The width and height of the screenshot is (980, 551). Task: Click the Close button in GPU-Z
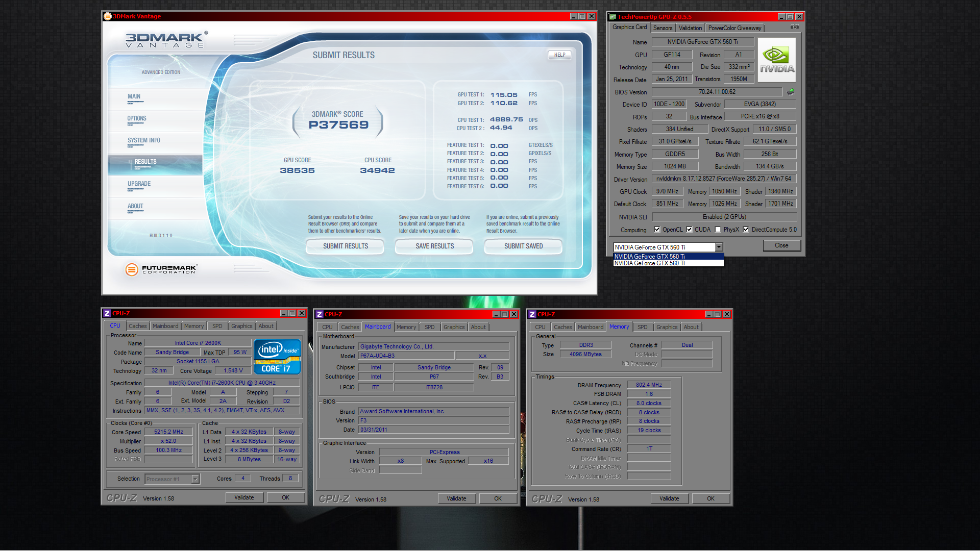pos(781,245)
